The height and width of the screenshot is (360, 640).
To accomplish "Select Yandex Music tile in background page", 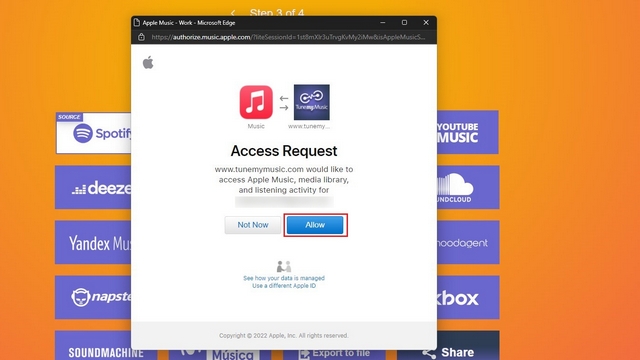I will [x=93, y=242].
